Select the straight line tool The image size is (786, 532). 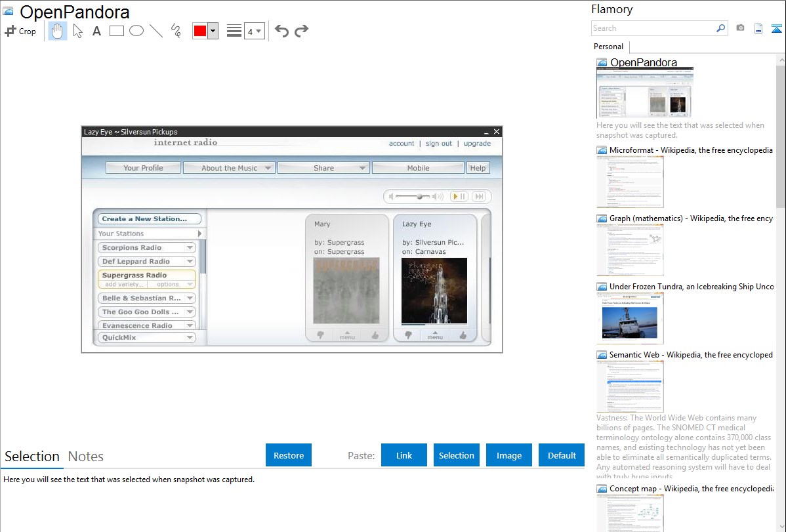156,31
